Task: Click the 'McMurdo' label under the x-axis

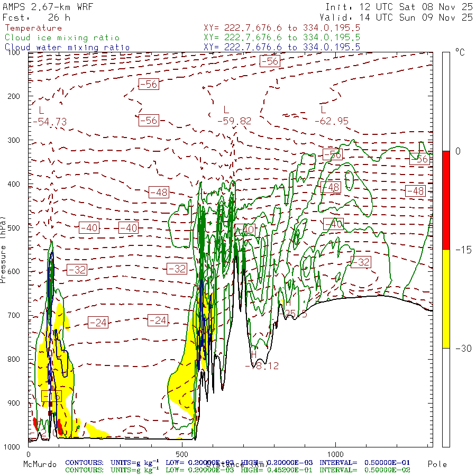Action: click(40, 464)
